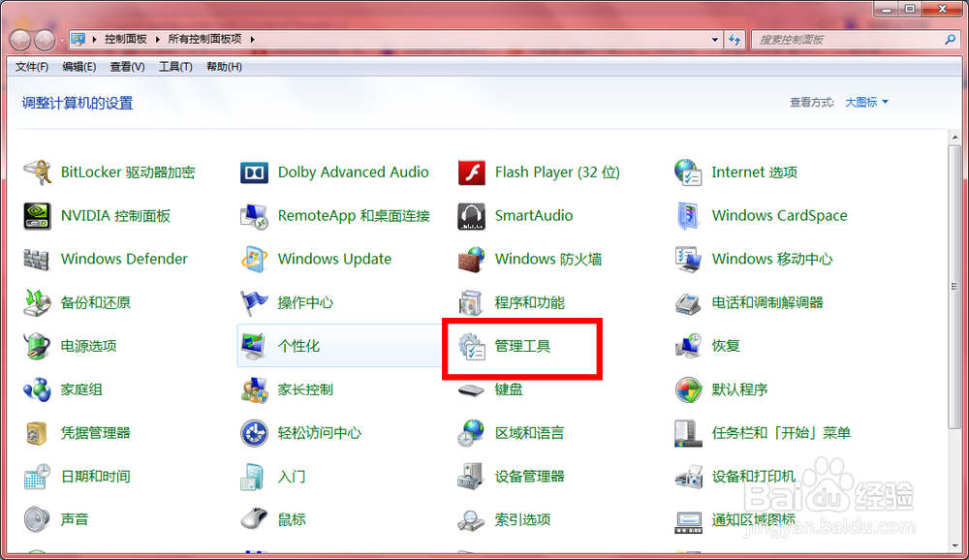The height and width of the screenshot is (560, 969).
Task: Click the refresh button beside address bar
Action: (x=735, y=39)
